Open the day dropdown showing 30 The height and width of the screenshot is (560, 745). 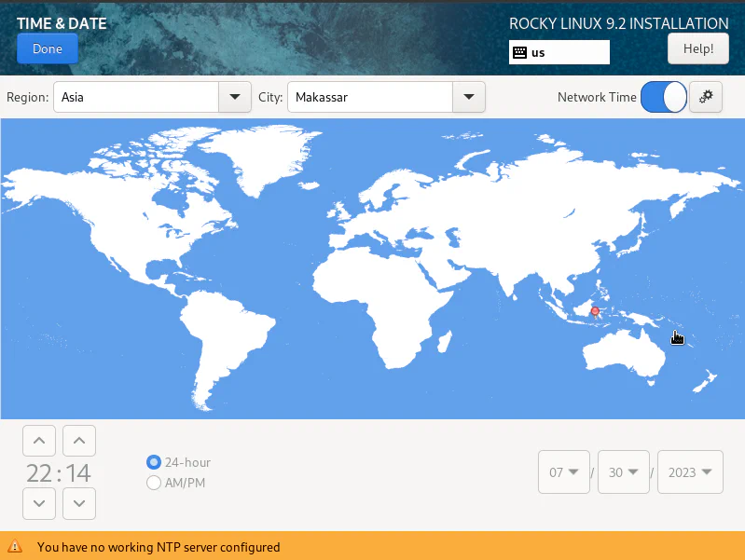pos(624,472)
